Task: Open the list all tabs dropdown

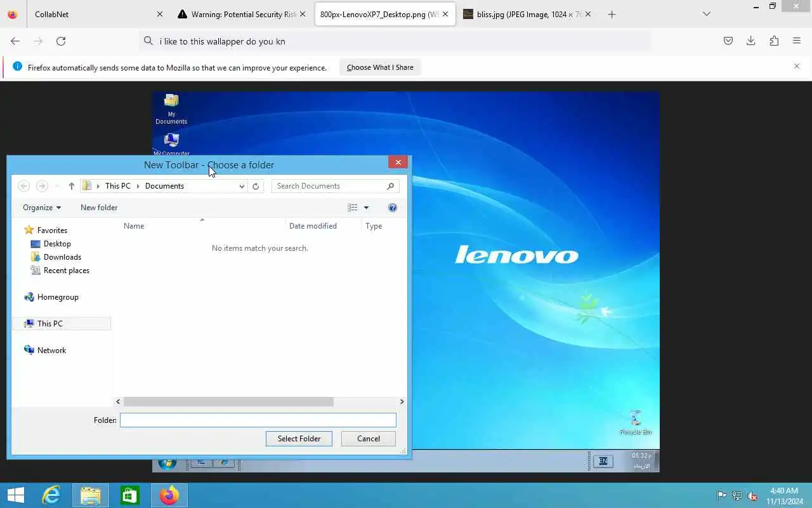Action: tap(707, 14)
